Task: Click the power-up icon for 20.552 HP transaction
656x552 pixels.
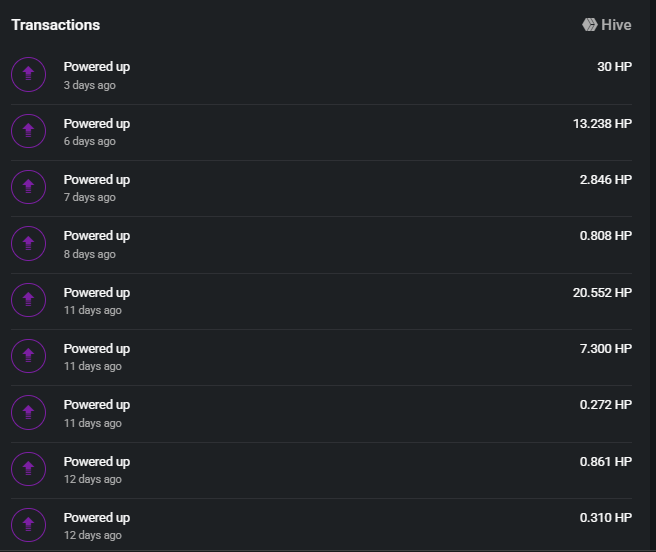Action: (x=28, y=300)
